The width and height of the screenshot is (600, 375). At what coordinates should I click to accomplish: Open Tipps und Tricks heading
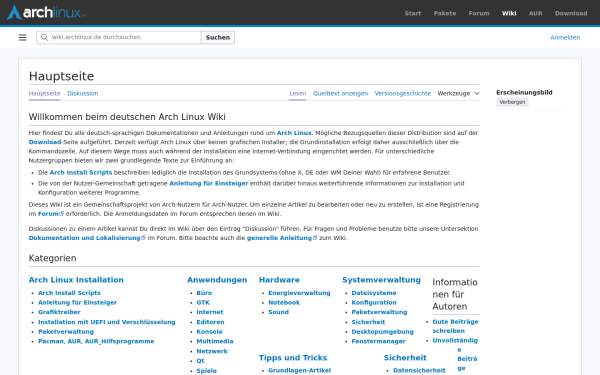click(293, 357)
